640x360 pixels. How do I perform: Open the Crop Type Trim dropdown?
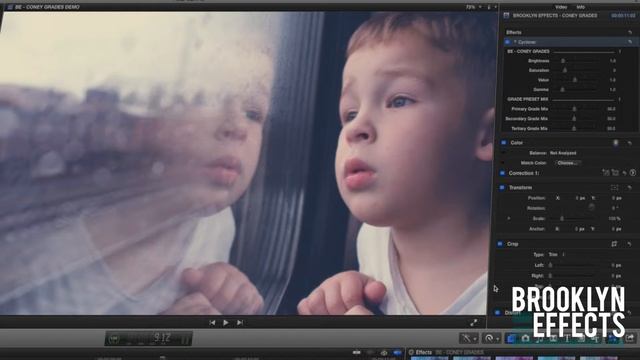point(557,254)
